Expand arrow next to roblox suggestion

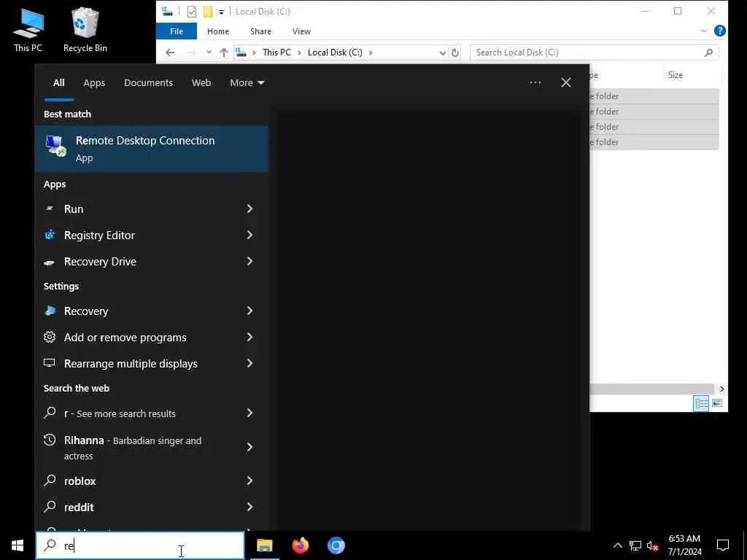point(249,481)
